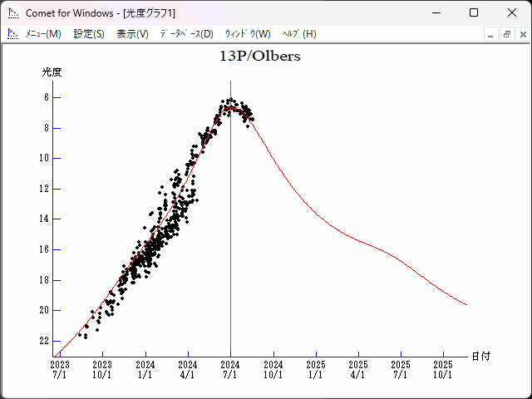Click magnitude 10 on the Y axis
Image resolution: width=532 pixels, height=399 pixels.
point(44,158)
